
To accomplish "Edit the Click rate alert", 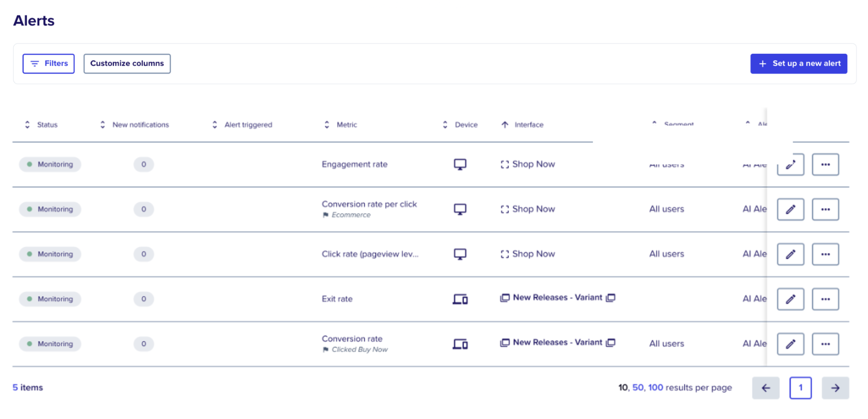I will [790, 254].
